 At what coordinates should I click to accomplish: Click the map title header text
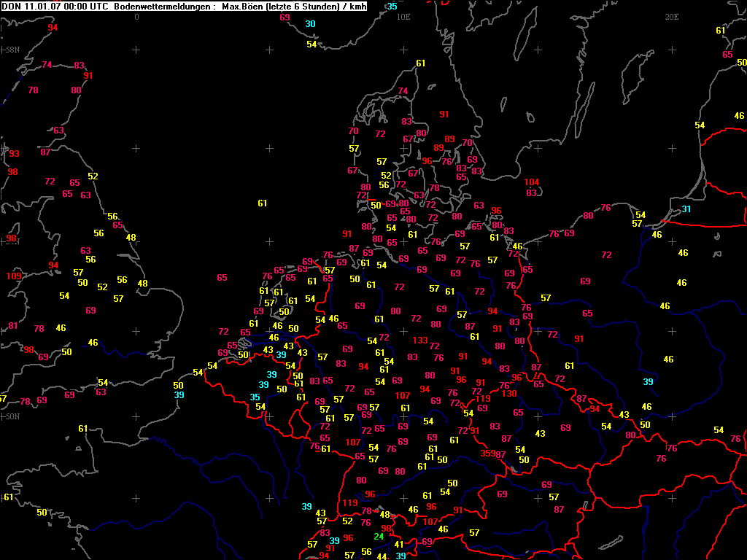pos(184,6)
